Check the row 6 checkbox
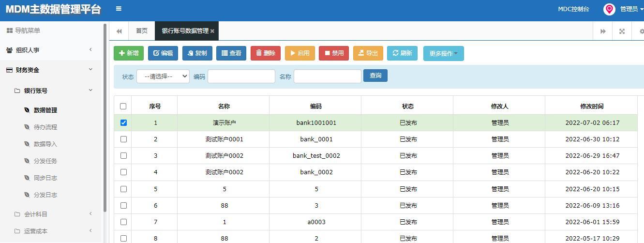Image resolution: width=644 pixels, height=243 pixels. coord(123,205)
